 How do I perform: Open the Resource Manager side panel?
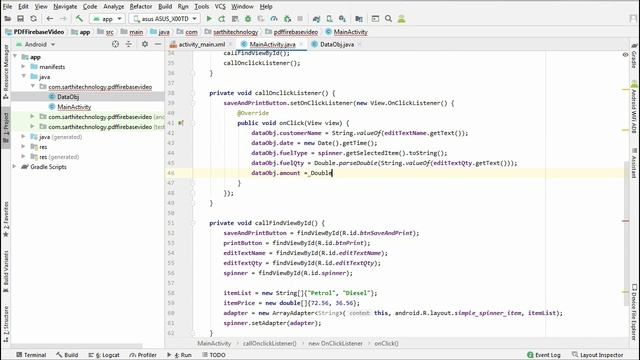(6, 71)
